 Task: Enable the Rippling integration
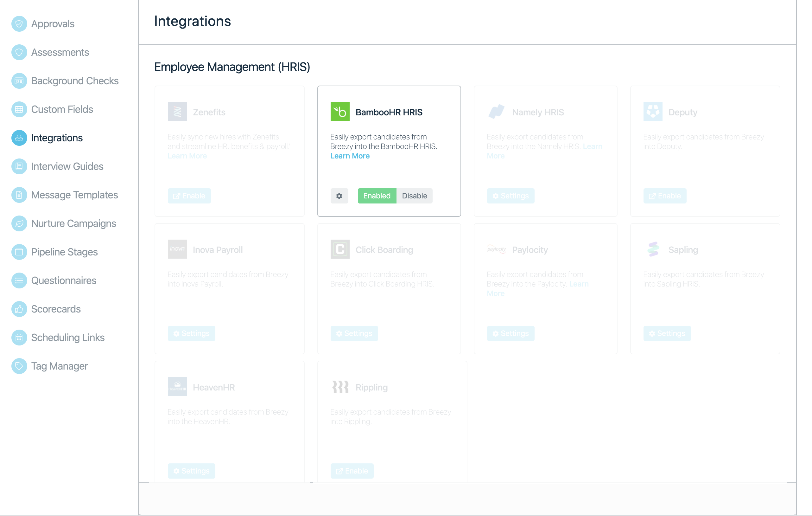(x=352, y=471)
